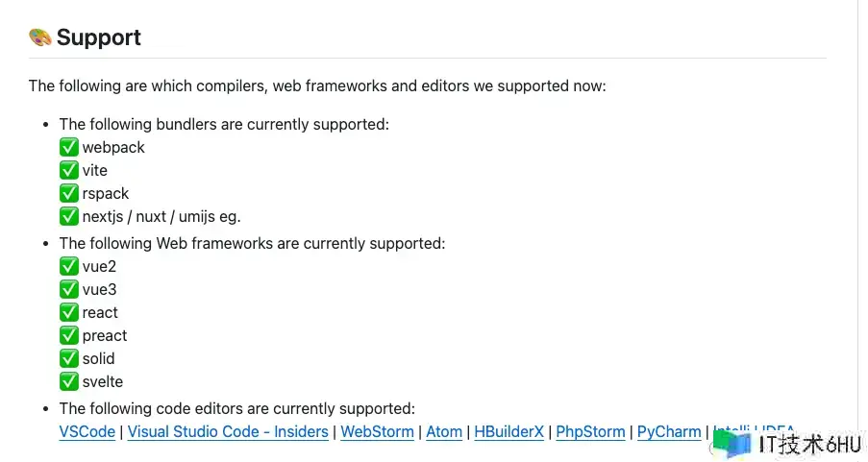Click the green checkmark beside solid

point(68,358)
